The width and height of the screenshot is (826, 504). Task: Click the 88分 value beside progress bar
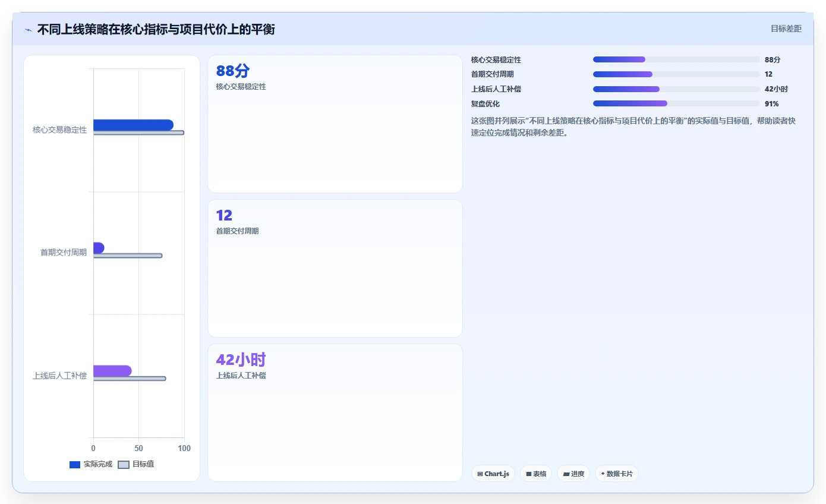click(773, 59)
